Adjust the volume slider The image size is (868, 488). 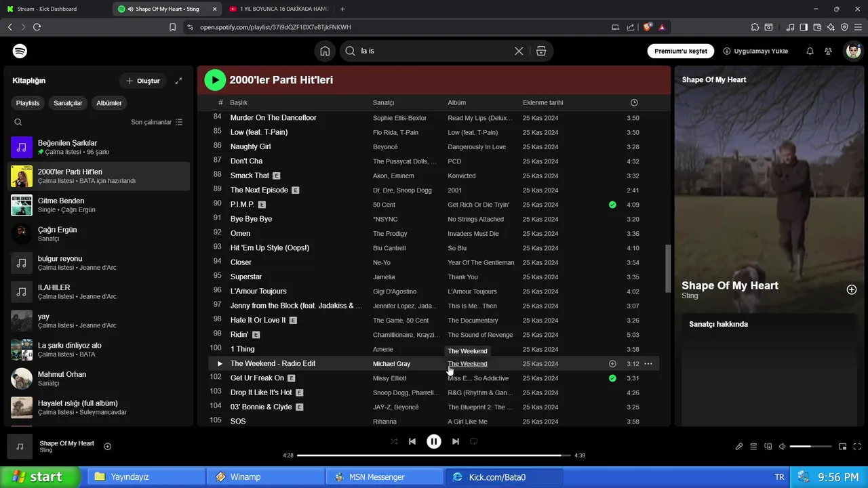[x=810, y=447]
